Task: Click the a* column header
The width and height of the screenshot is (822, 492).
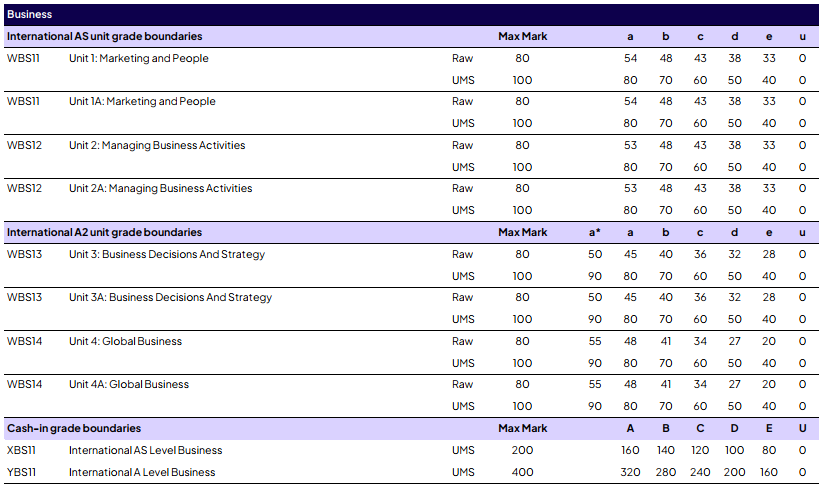Action: [595, 232]
